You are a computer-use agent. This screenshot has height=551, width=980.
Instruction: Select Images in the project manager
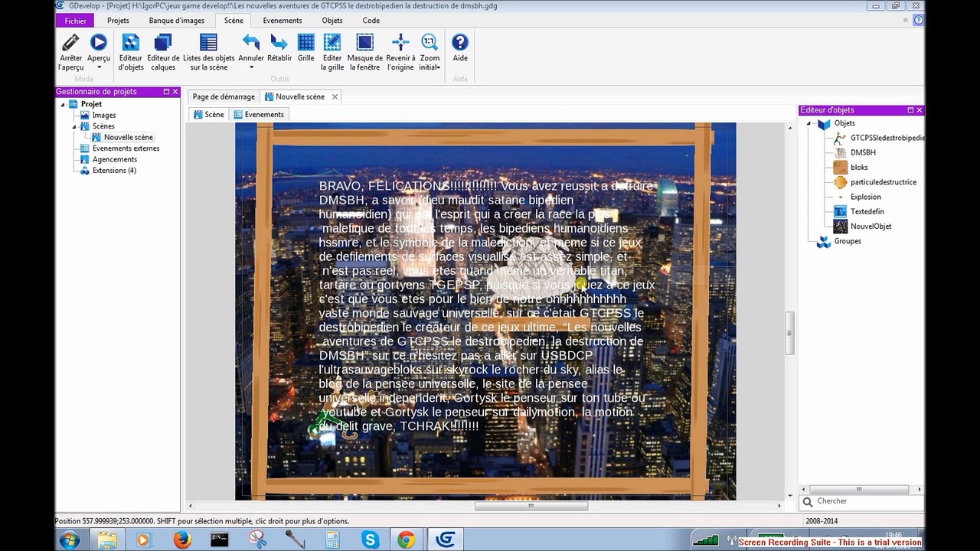click(104, 116)
